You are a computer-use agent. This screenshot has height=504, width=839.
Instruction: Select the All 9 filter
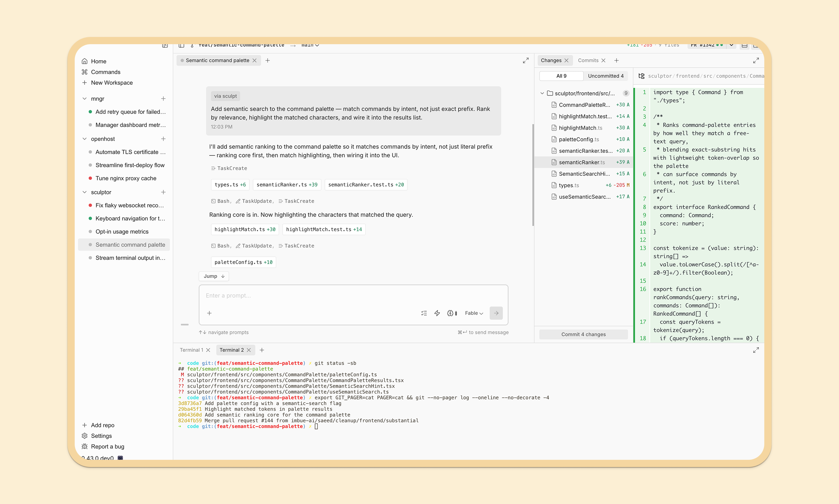point(561,76)
